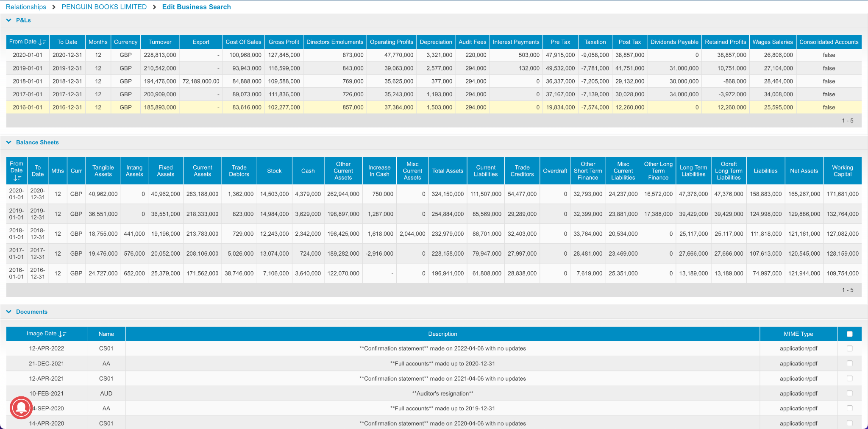Click the MIME Type column header
The image size is (868, 429).
click(798, 334)
